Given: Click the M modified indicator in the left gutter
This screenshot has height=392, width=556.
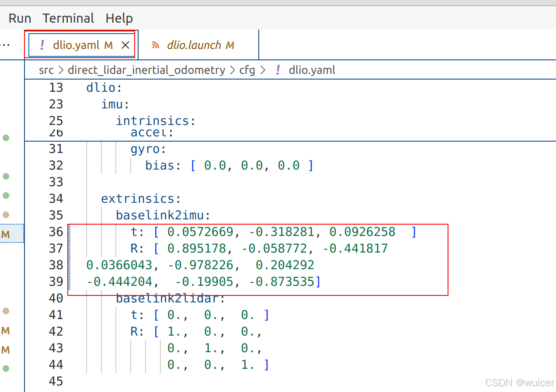Looking at the screenshot, I should pos(6,233).
